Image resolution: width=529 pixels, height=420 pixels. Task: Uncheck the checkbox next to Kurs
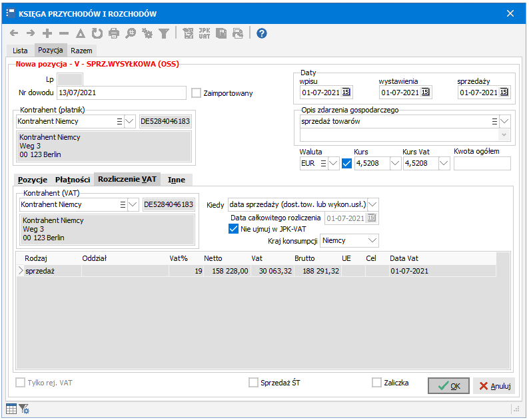click(x=347, y=164)
